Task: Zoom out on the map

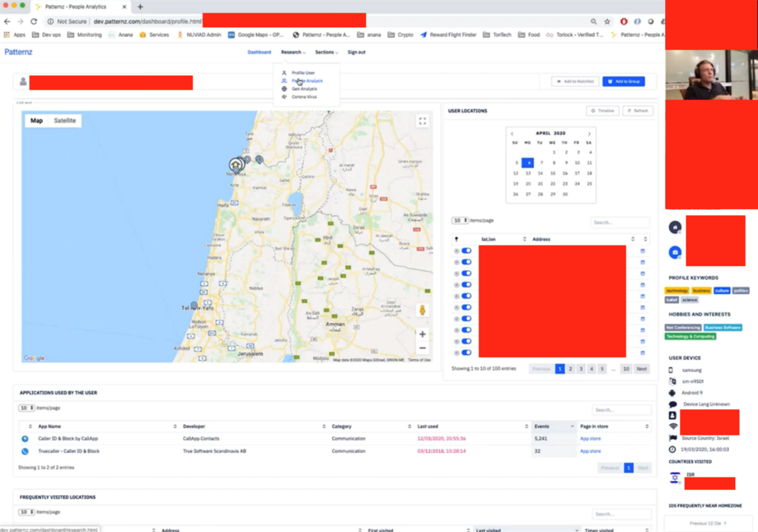Action: 422,348
